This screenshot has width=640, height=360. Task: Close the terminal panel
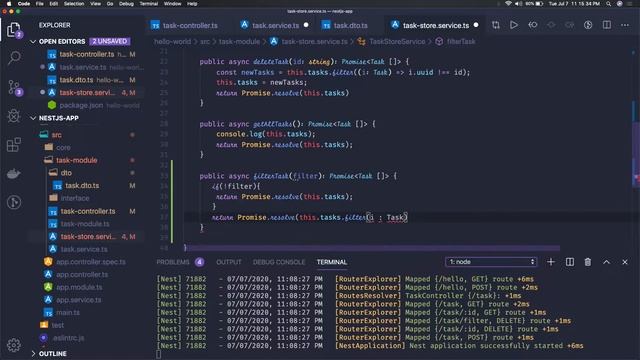pyautogui.click(x=624, y=262)
